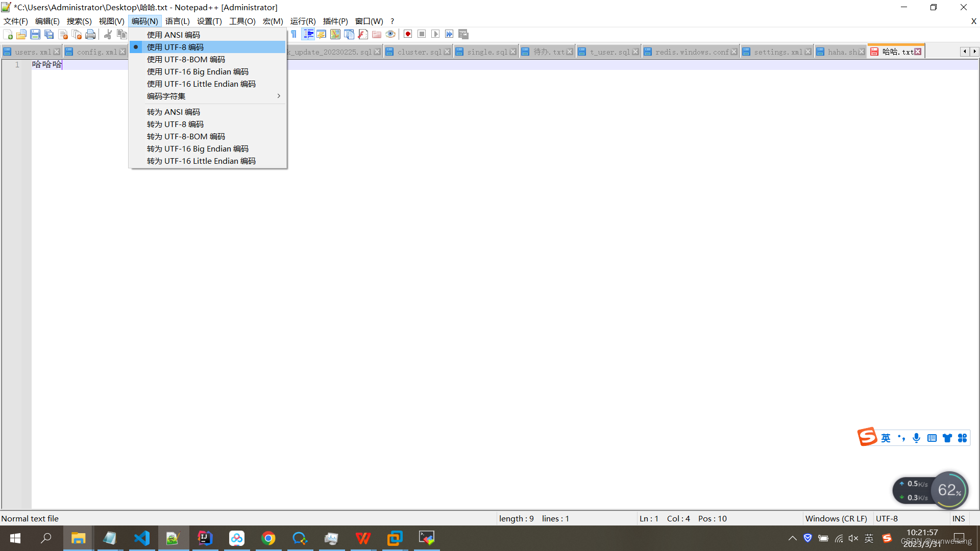Choose '转为 UTF-16 Big Endian 编码' entry
Screen dimensions: 980x551
click(207, 148)
